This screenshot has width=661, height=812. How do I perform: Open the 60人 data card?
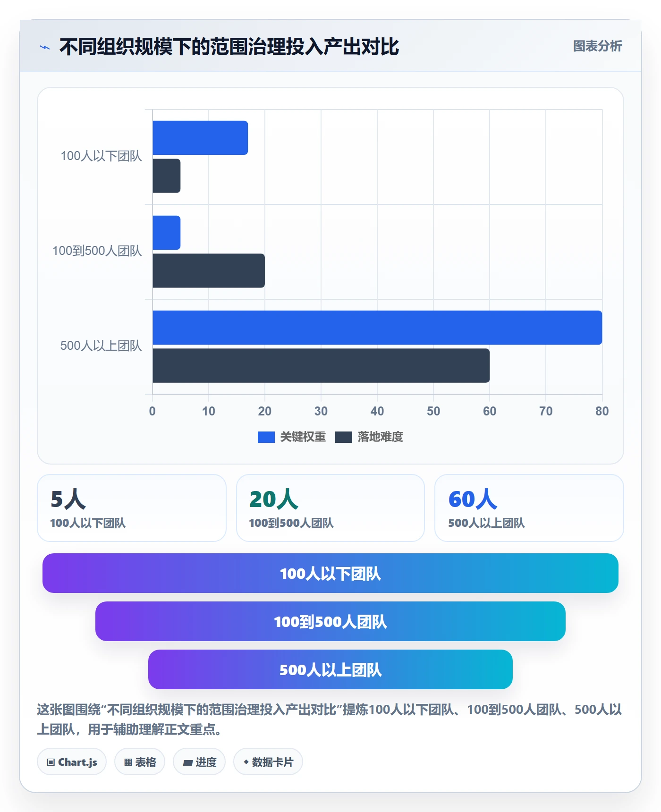tap(529, 508)
